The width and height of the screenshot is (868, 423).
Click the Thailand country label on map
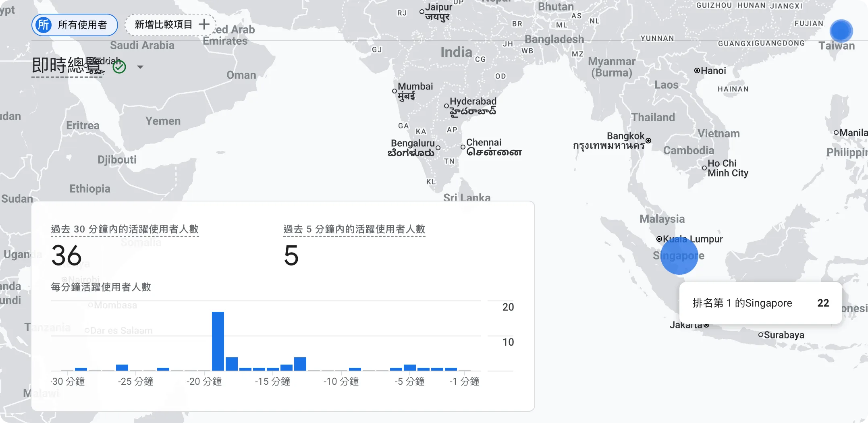[653, 117]
